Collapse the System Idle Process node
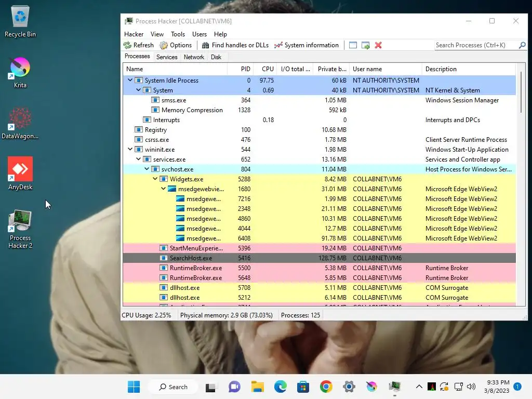 click(130, 81)
